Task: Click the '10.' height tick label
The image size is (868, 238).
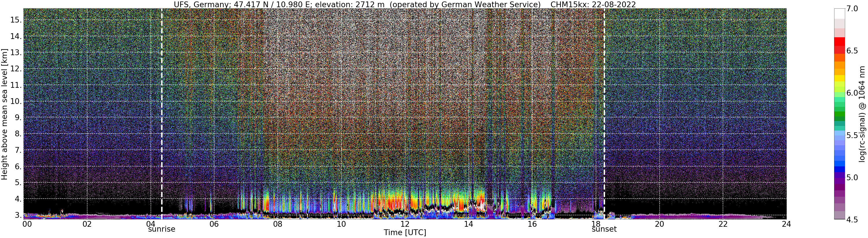Action: point(16,101)
